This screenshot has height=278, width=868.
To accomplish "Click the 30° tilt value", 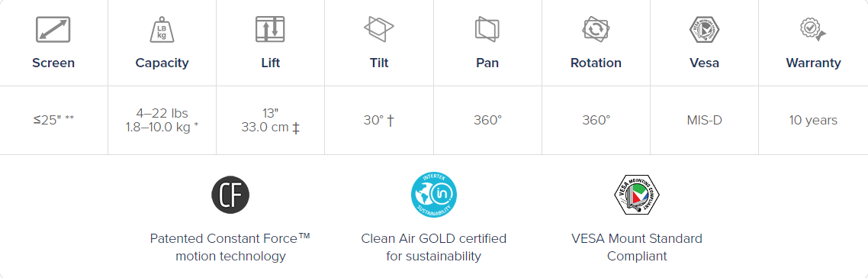I will point(378,120).
